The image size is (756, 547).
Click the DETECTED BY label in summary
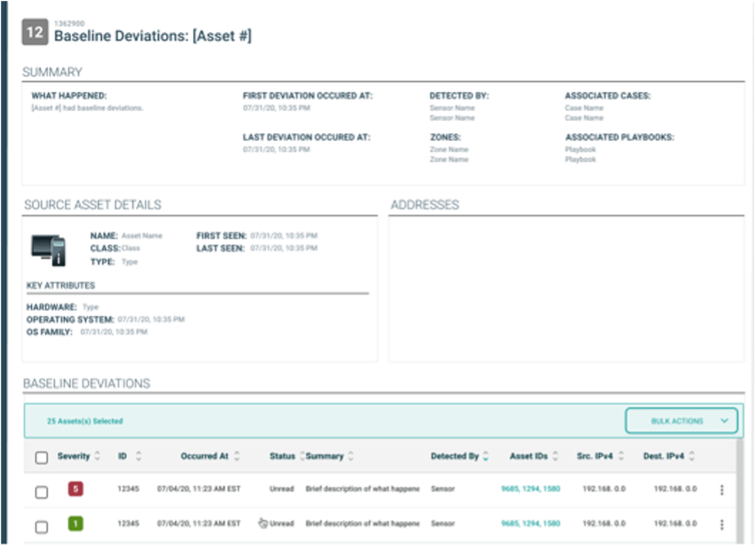click(x=459, y=96)
